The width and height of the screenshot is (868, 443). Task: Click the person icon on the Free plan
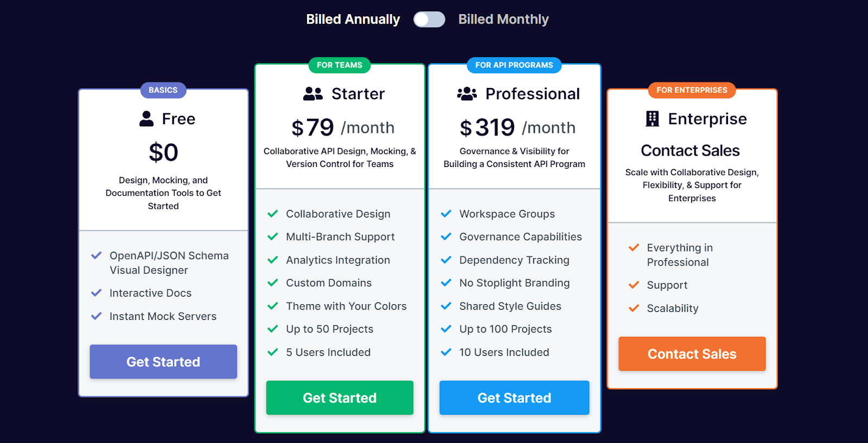145,118
